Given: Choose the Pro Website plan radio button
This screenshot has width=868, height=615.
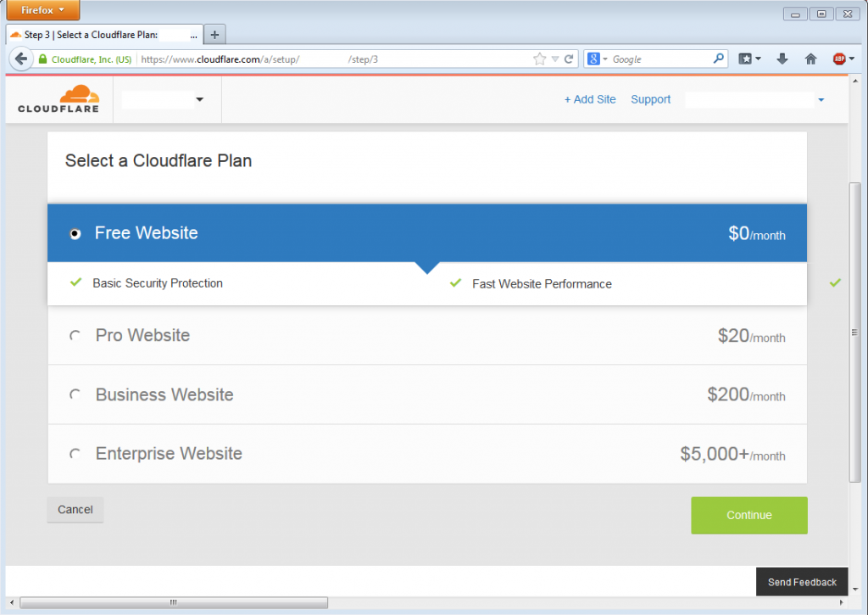Looking at the screenshot, I should point(75,336).
